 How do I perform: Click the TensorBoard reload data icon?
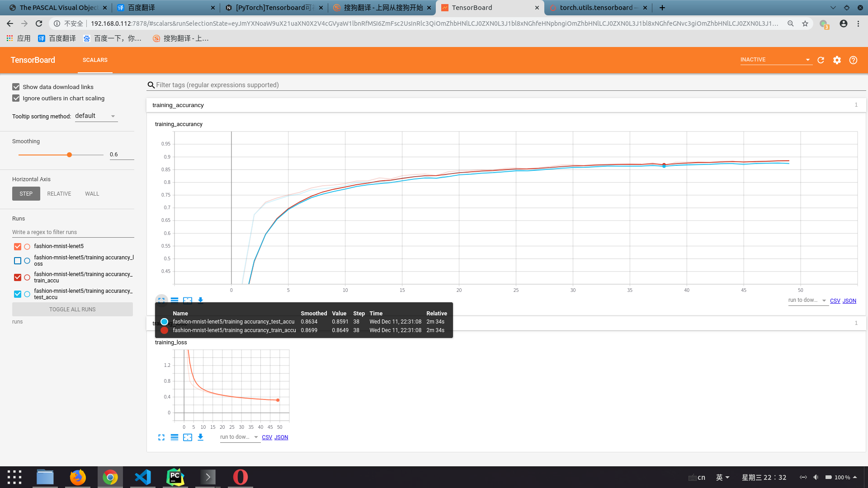click(x=821, y=60)
